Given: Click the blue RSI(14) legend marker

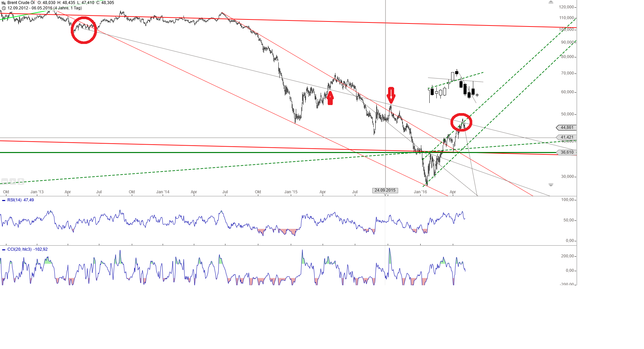Looking at the screenshot, I should 4,200.
